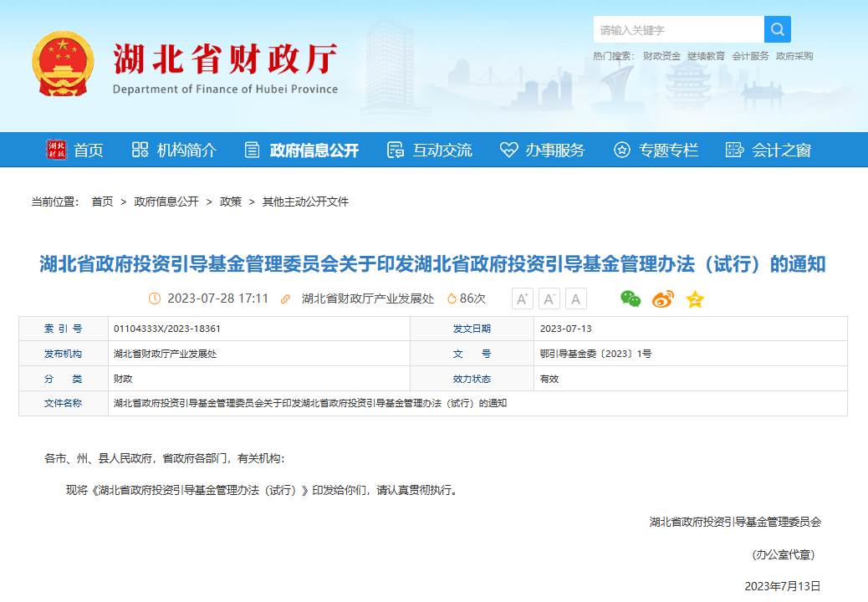
Task: Click the salutation line 各市、州、县人民政府
Action: (x=165, y=459)
